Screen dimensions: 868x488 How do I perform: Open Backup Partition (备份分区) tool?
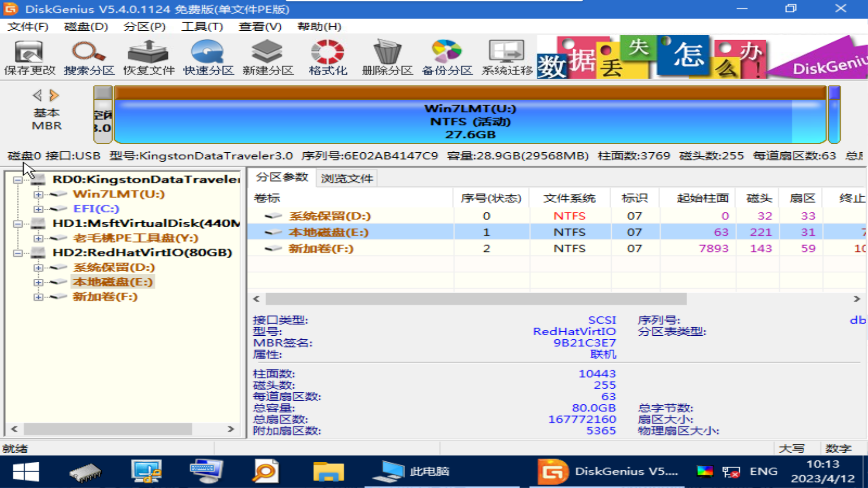pyautogui.click(x=447, y=58)
